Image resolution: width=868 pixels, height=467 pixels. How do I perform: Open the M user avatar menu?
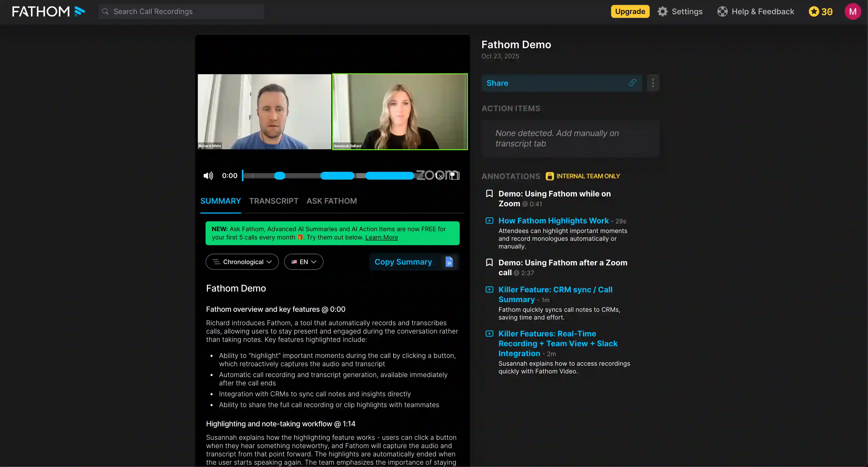[x=852, y=11]
